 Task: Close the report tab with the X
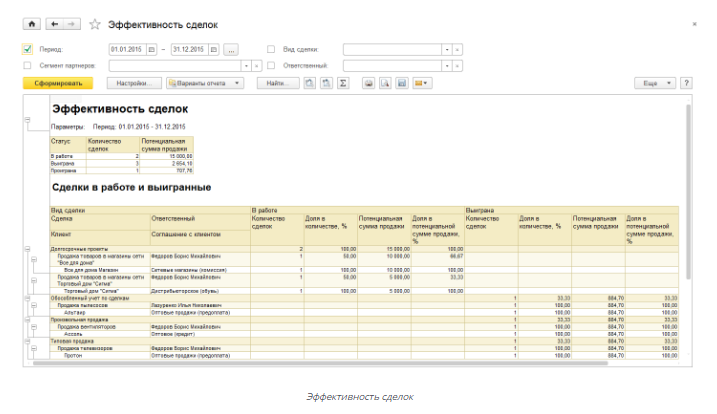pyautogui.click(x=694, y=24)
